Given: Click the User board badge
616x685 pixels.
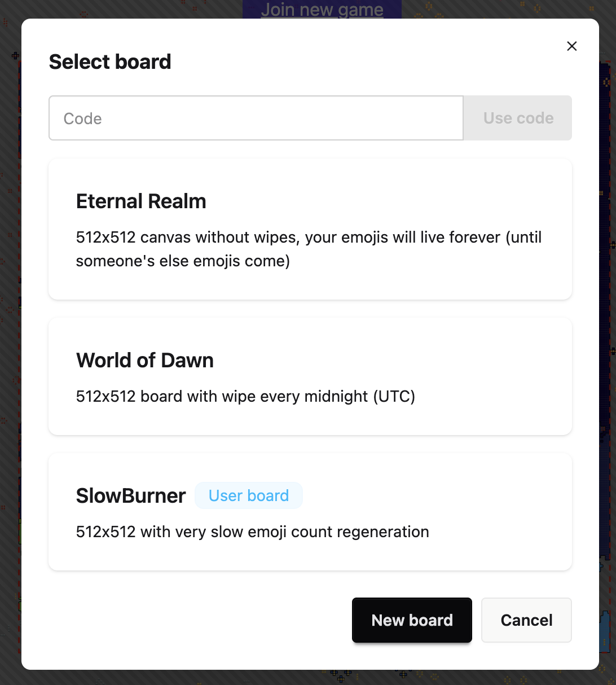Looking at the screenshot, I should (x=249, y=495).
